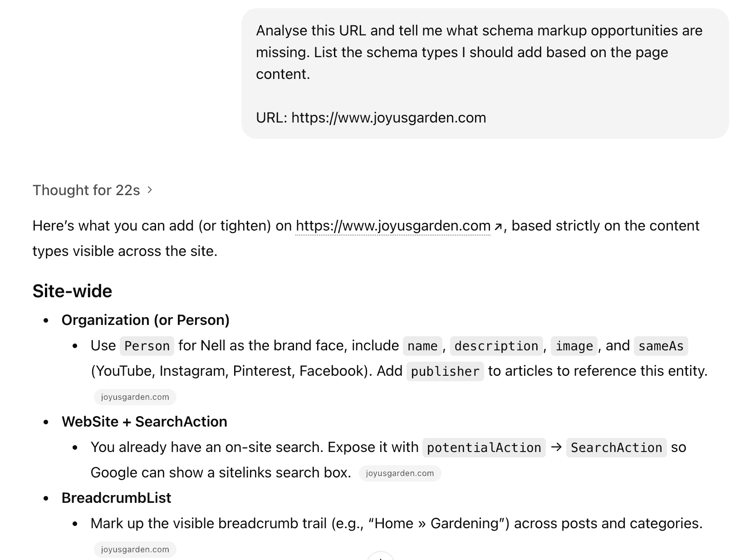
Task: Click the WebSite + SearchAction bullet heading
Action: pyautogui.click(x=144, y=422)
